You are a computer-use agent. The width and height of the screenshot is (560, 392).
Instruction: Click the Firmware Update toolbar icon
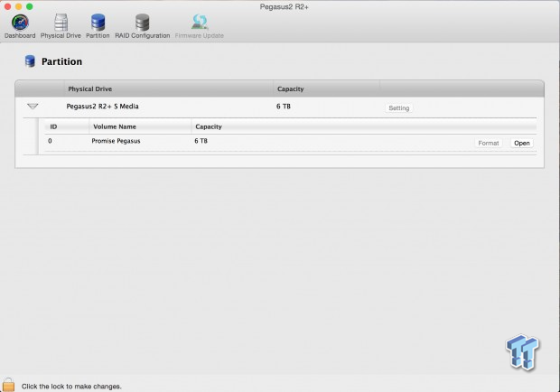(x=200, y=23)
